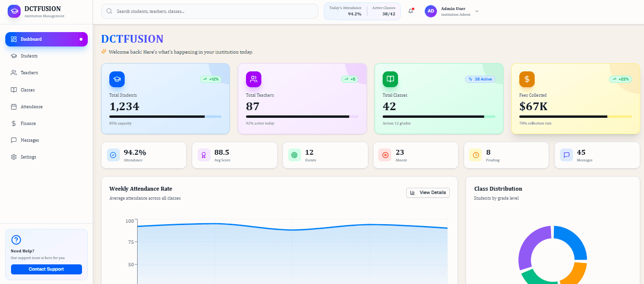Click the Total Students graduation cap icon
Image resolution: width=644 pixels, height=284 pixels.
117,79
